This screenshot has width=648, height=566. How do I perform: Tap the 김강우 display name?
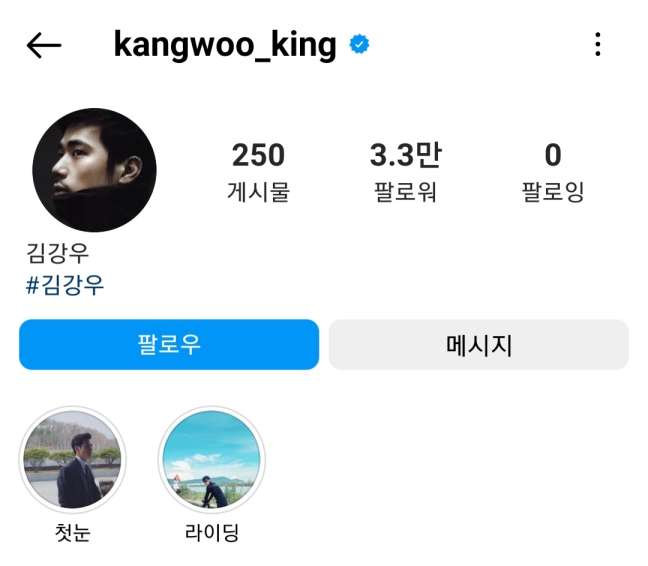(57, 253)
